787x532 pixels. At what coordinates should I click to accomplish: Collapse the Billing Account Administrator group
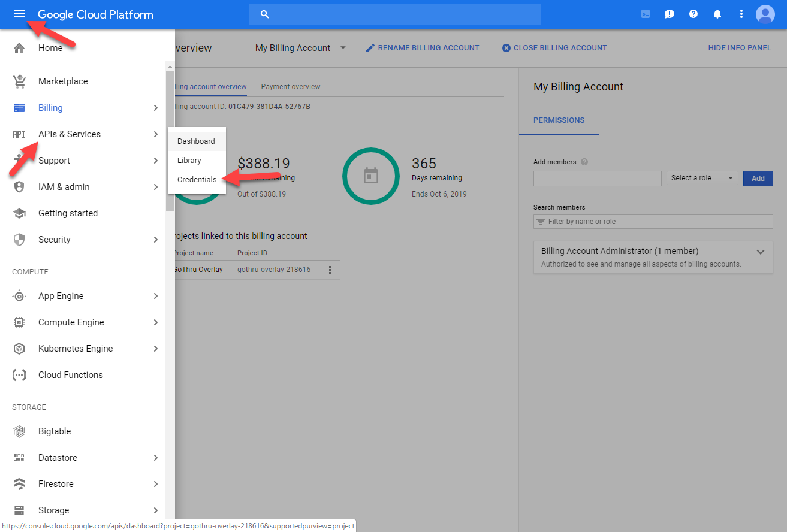(x=760, y=252)
